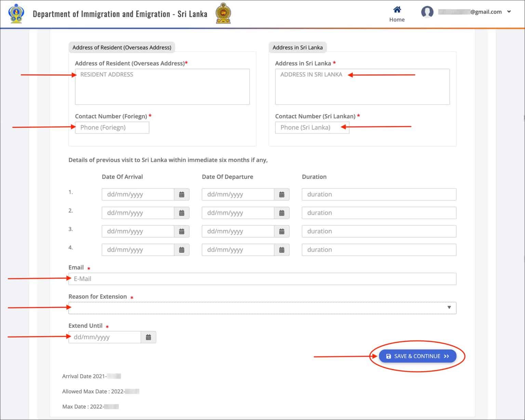Click the user avatar icon

[x=427, y=12]
